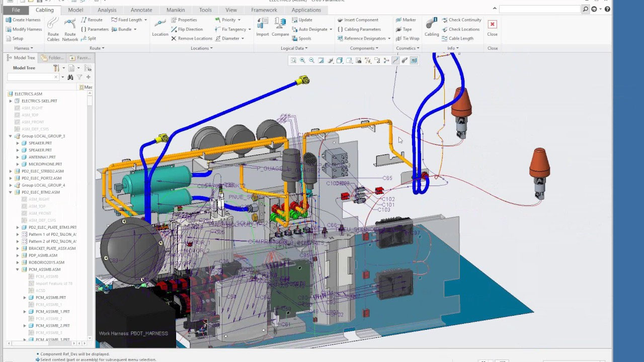This screenshot has height=362, width=644.
Task: Click the Cable Length info command
Action: point(457,38)
